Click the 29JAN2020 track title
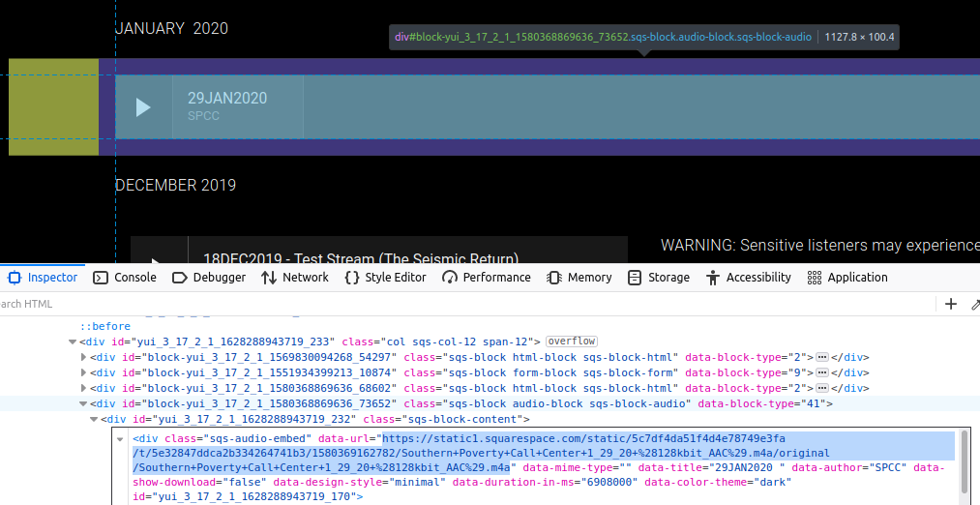The height and width of the screenshot is (505, 980). point(227,98)
